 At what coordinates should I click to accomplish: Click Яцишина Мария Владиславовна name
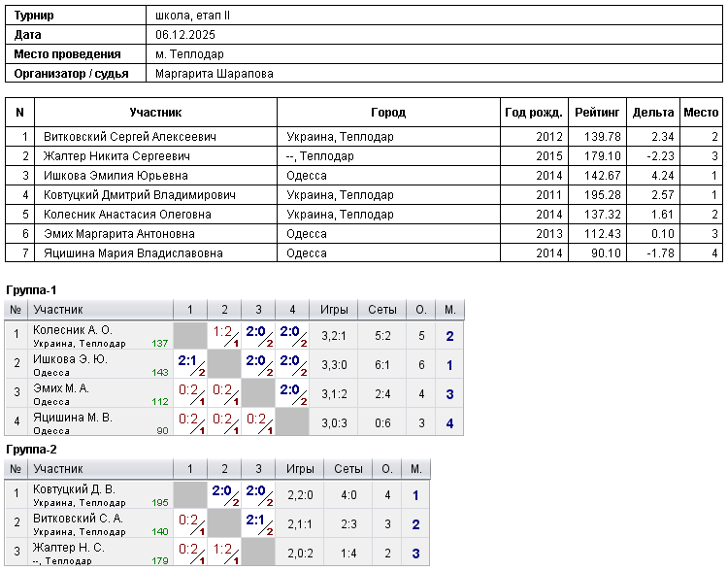[x=133, y=253]
